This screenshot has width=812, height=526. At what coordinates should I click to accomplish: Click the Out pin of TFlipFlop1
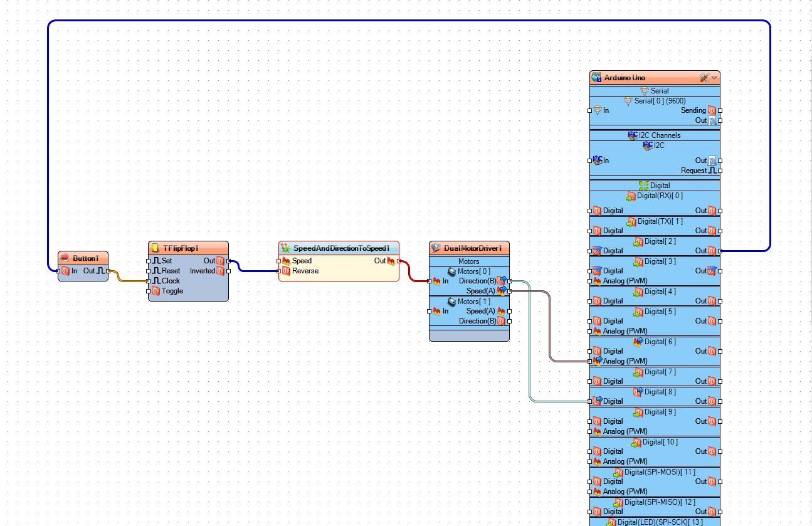point(229,261)
